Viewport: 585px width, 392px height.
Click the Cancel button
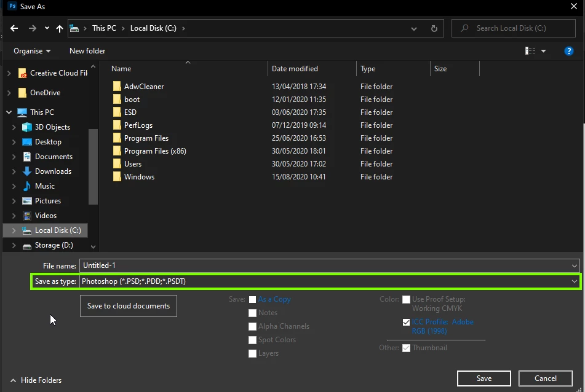(546, 378)
